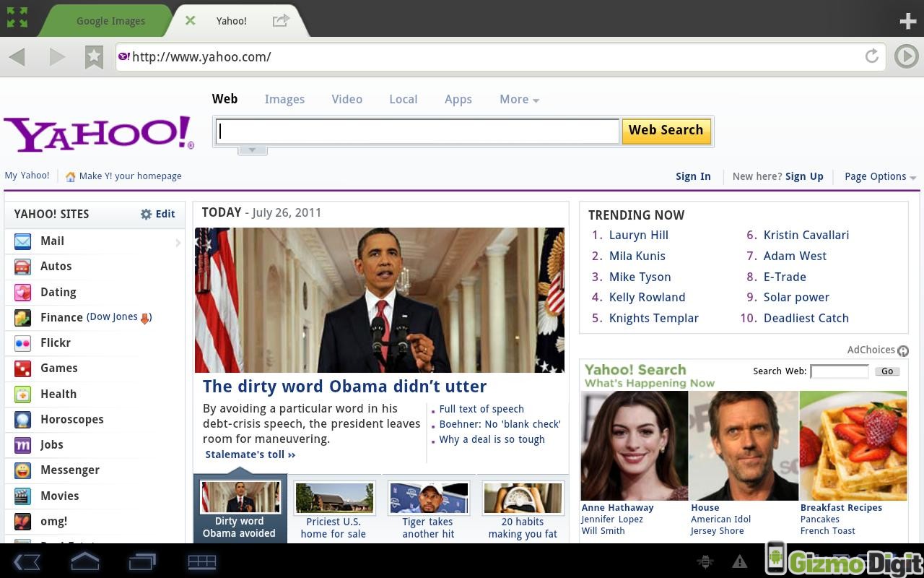Open the Flickr site icon

click(x=22, y=343)
